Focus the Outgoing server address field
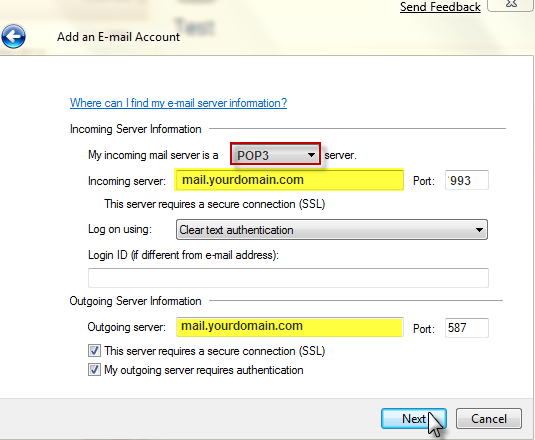The image size is (535, 440). click(x=290, y=327)
